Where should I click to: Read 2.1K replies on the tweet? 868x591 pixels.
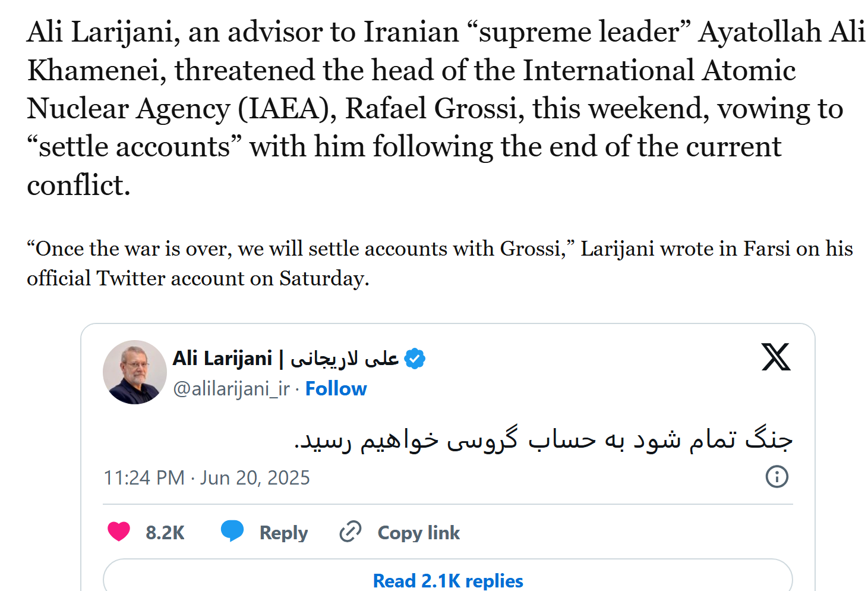pos(448,579)
